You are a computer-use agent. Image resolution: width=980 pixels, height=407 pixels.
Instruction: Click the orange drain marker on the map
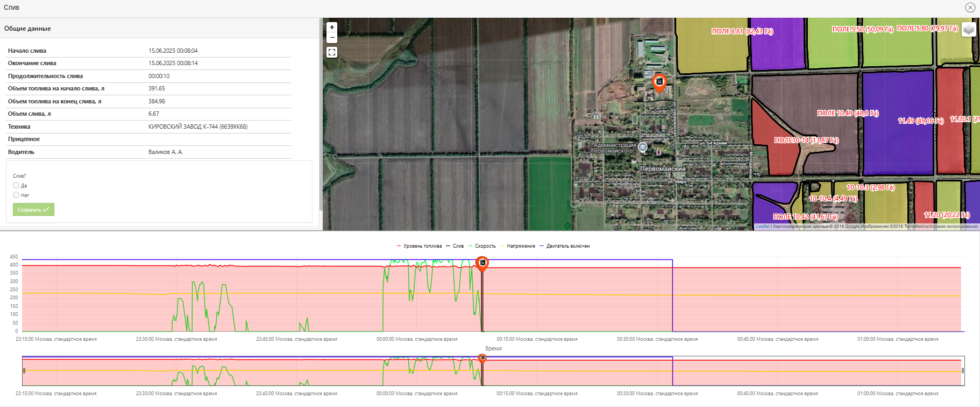tap(659, 82)
